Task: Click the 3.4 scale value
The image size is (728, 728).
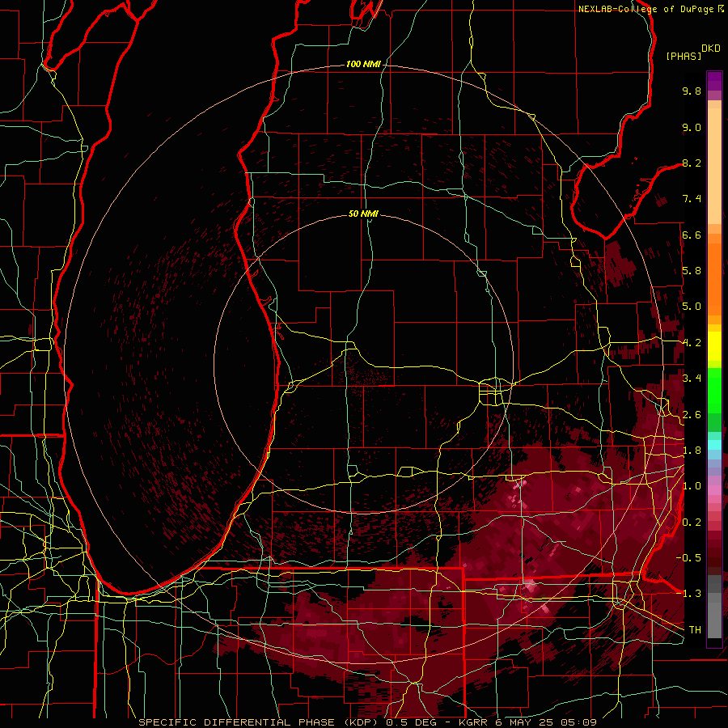Action: click(692, 379)
